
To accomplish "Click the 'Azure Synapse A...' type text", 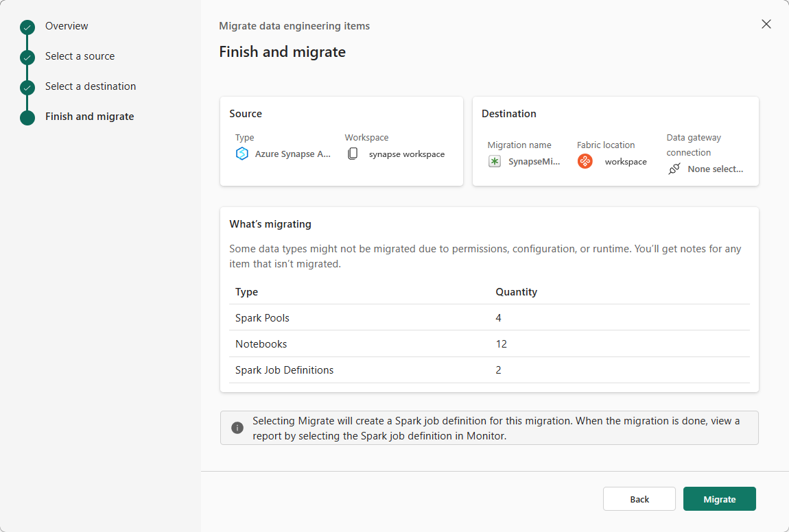I will [x=293, y=154].
